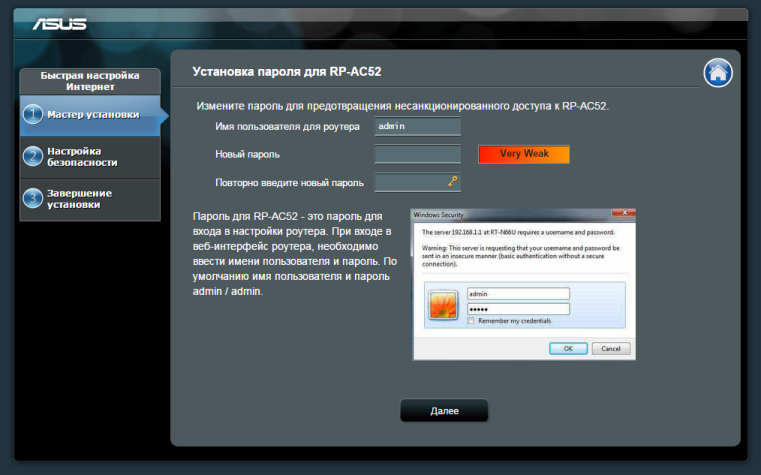The image size is (761, 475).
Task: Click the ASUS logo
Action: tap(59, 24)
